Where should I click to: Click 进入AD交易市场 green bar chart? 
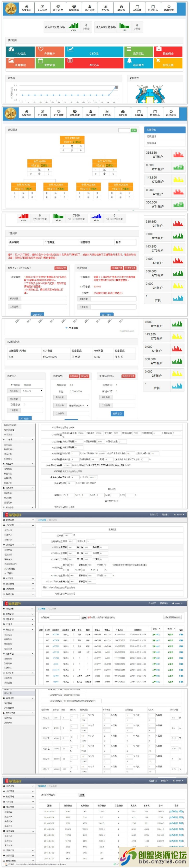(x=124, y=26)
